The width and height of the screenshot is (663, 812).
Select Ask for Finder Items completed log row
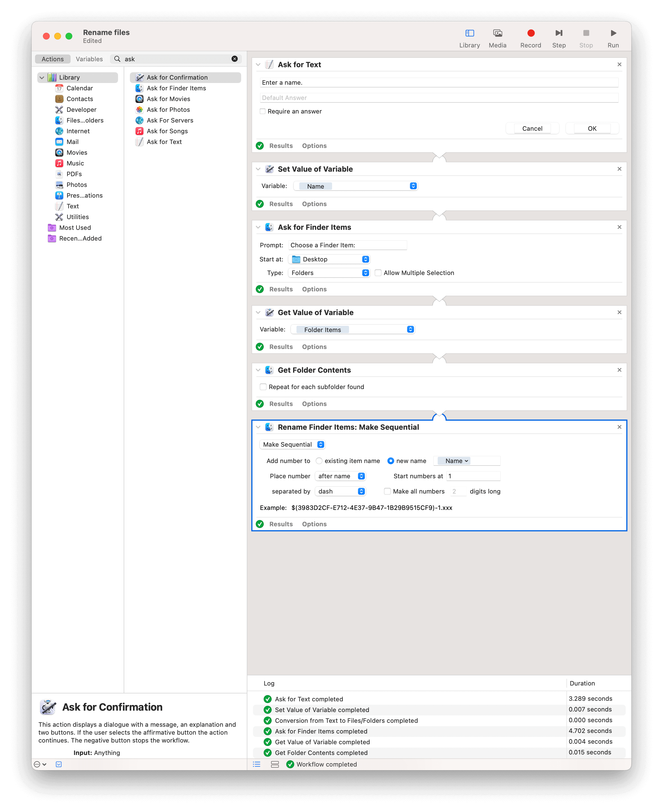439,731
